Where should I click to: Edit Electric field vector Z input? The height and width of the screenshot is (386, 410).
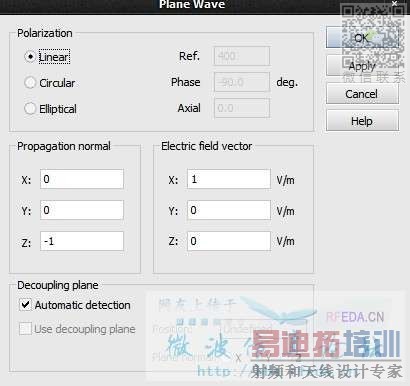pyautogui.click(x=229, y=241)
